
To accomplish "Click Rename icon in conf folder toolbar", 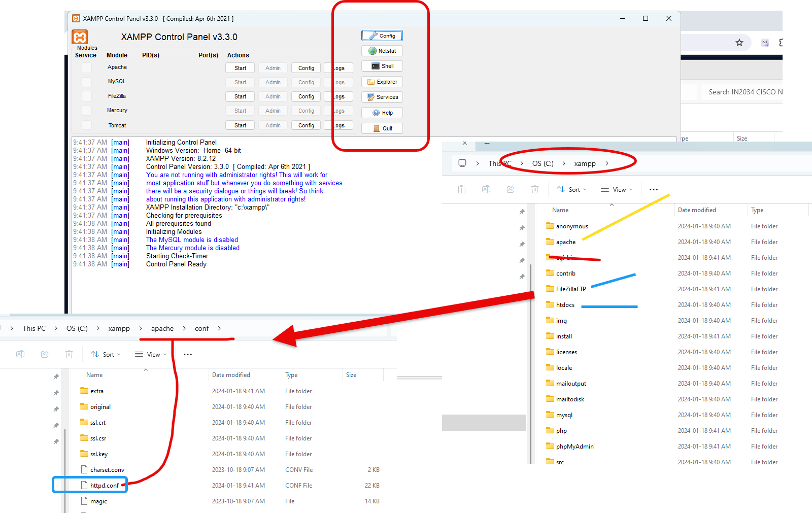I will tap(20, 354).
